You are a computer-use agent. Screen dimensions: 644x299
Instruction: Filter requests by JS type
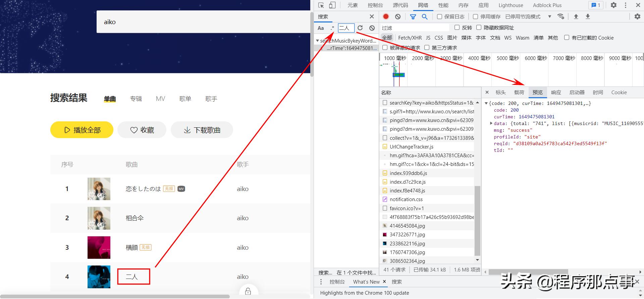click(x=428, y=38)
